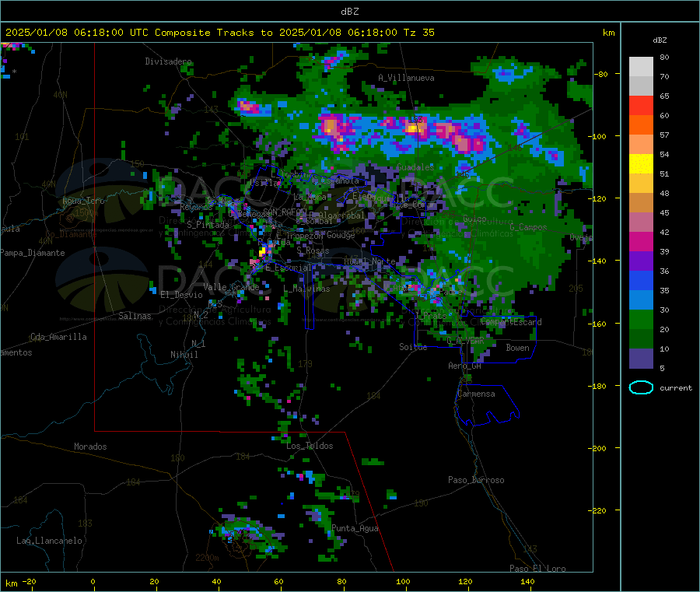Click the 'Aero_GH' place label
This screenshot has width=700, height=592.
[465, 366]
